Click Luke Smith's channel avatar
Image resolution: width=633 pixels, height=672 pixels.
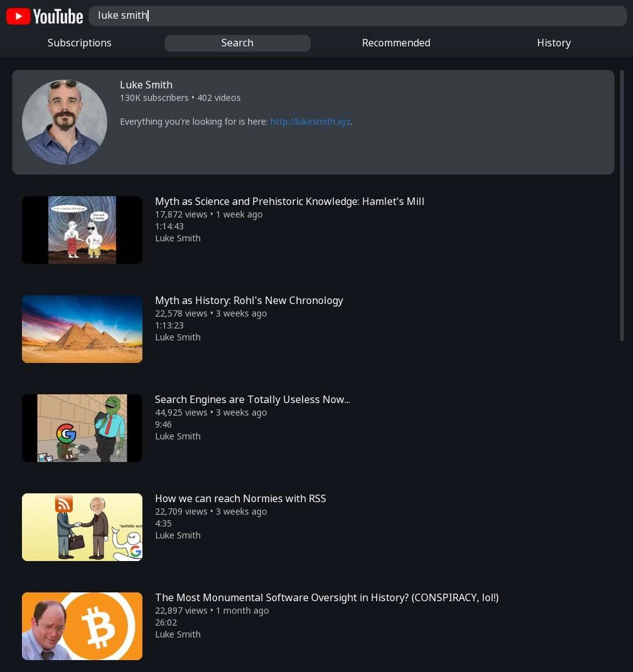tap(65, 122)
